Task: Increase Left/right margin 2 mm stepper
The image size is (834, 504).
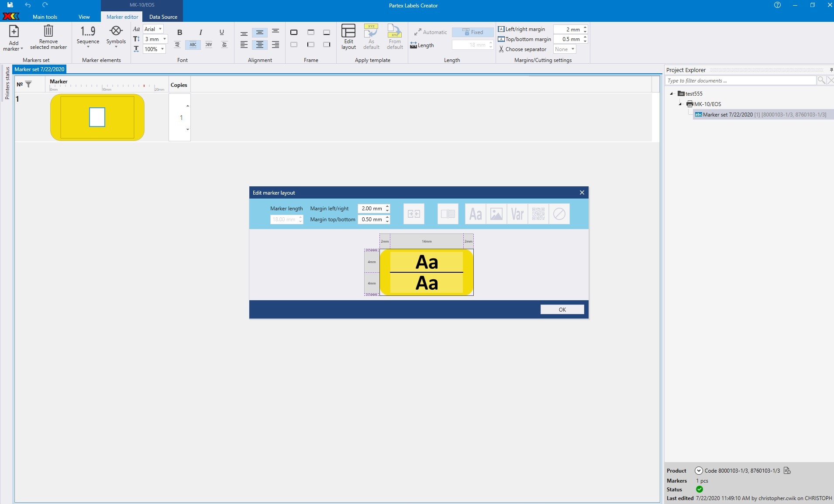Action: point(585,27)
